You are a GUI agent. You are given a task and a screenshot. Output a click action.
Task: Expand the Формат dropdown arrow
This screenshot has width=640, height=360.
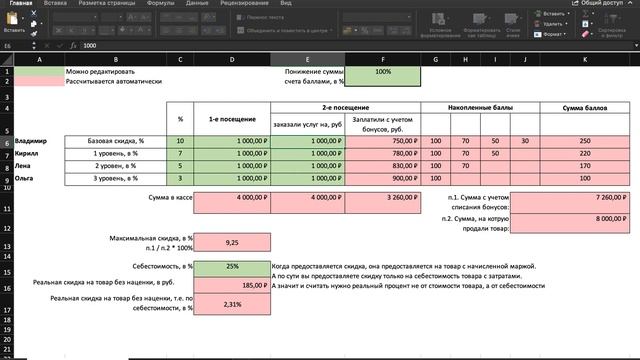pos(564,34)
